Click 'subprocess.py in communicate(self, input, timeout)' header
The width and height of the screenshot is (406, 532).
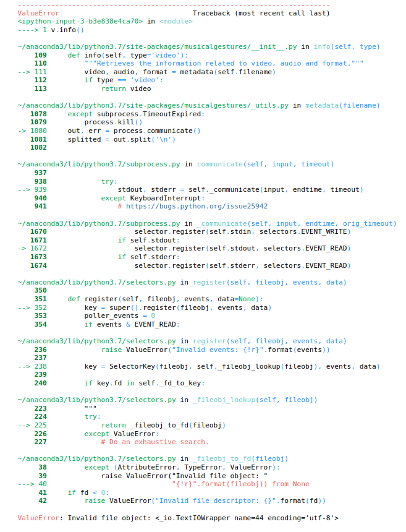click(x=176, y=164)
